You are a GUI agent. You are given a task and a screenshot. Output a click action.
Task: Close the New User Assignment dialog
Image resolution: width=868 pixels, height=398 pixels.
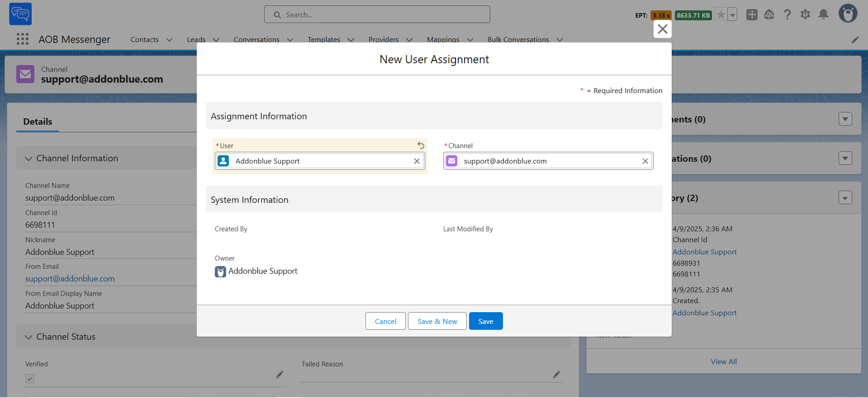pyautogui.click(x=663, y=29)
